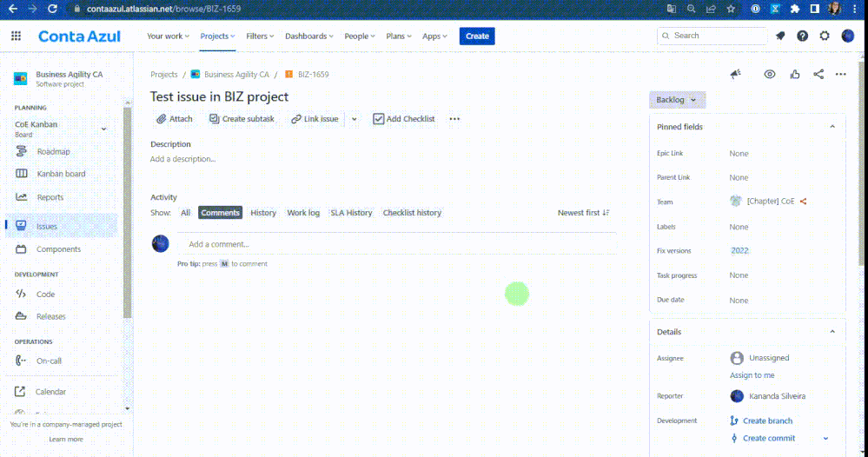Open the app switcher grid icon
Viewport: 868px width, 457px height.
(16, 36)
